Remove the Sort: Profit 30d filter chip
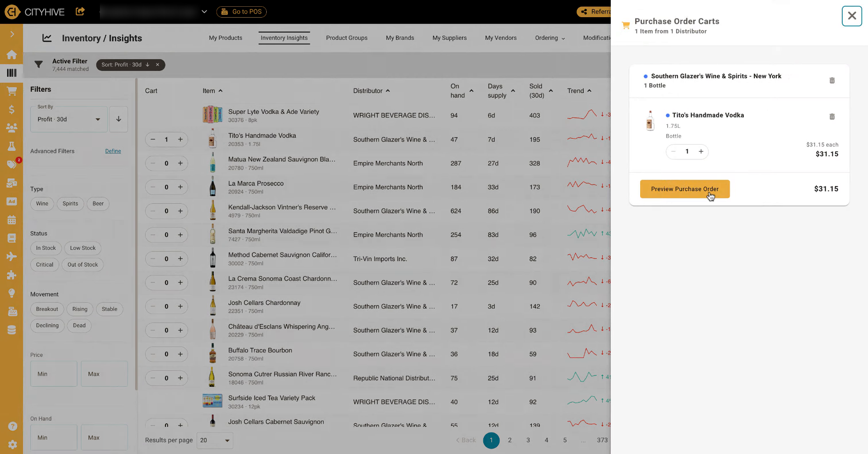Screen dimensions: 868x454 pos(158,65)
